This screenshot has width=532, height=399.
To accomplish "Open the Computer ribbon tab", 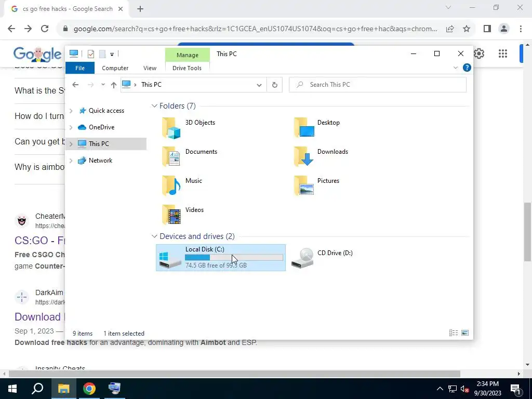I will coord(115,68).
